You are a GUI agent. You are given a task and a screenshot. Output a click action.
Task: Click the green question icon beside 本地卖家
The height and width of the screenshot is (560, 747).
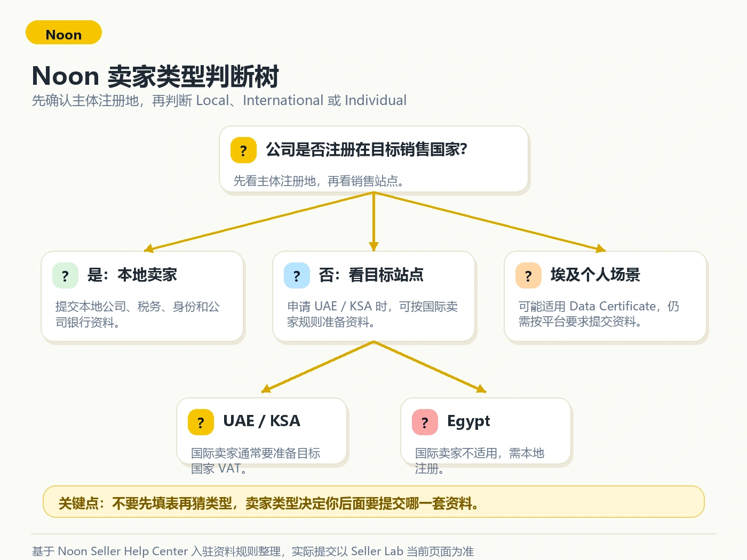[65, 275]
